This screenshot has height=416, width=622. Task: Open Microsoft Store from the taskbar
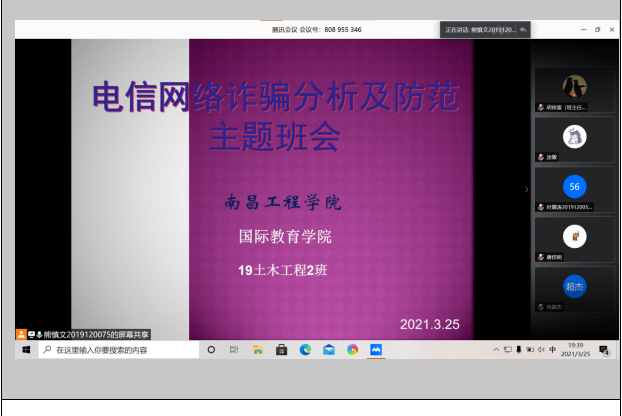point(282,350)
